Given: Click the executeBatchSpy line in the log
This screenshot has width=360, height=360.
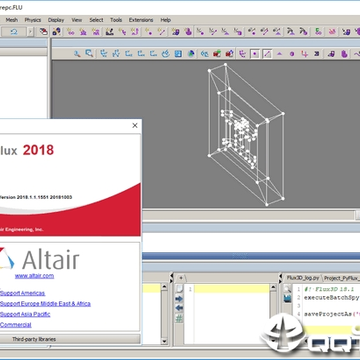Looking at the screenshot, I should 332,297.
